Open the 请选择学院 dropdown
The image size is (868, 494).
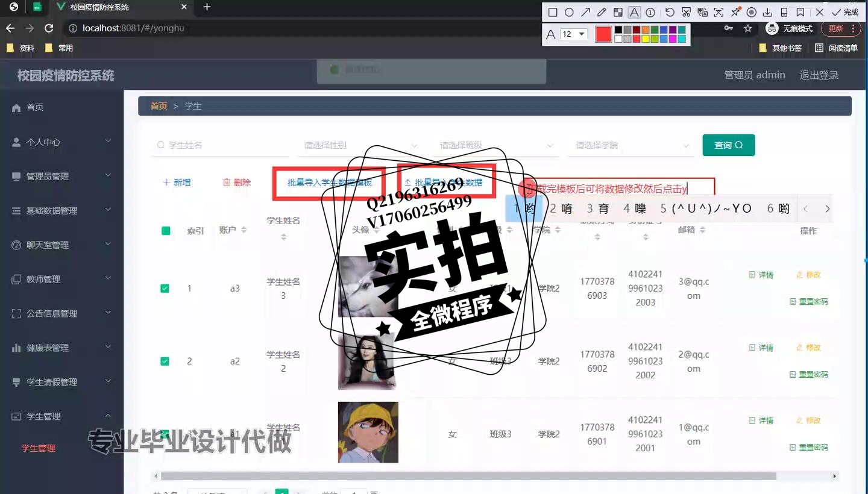(x=632, y=145)
